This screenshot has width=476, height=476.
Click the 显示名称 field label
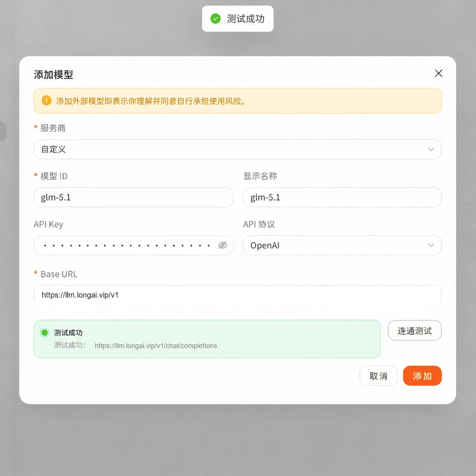coord(260,176)
